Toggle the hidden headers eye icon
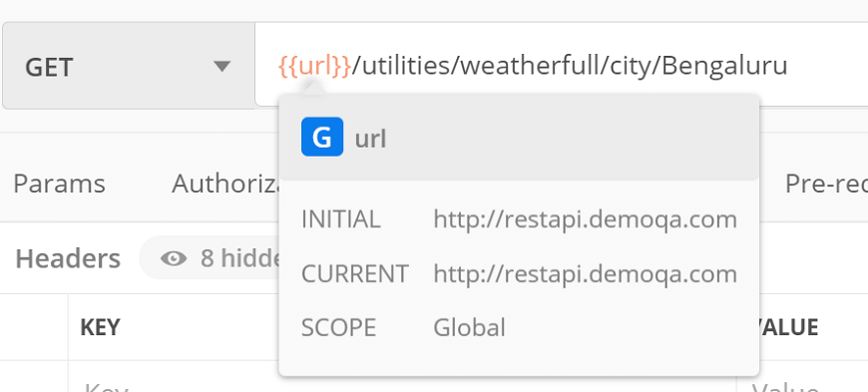The height and width of the screenshot is (392, 868). coord(174,258)
